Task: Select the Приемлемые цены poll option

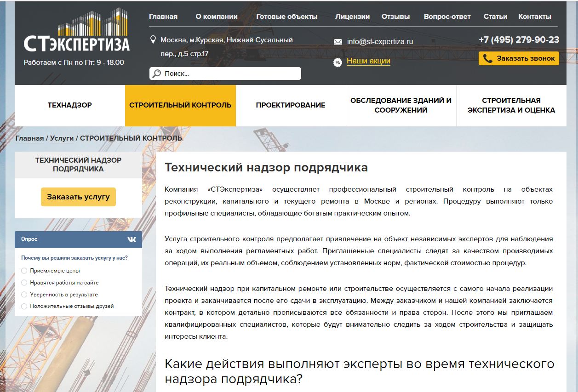Action: click(24, 271)
